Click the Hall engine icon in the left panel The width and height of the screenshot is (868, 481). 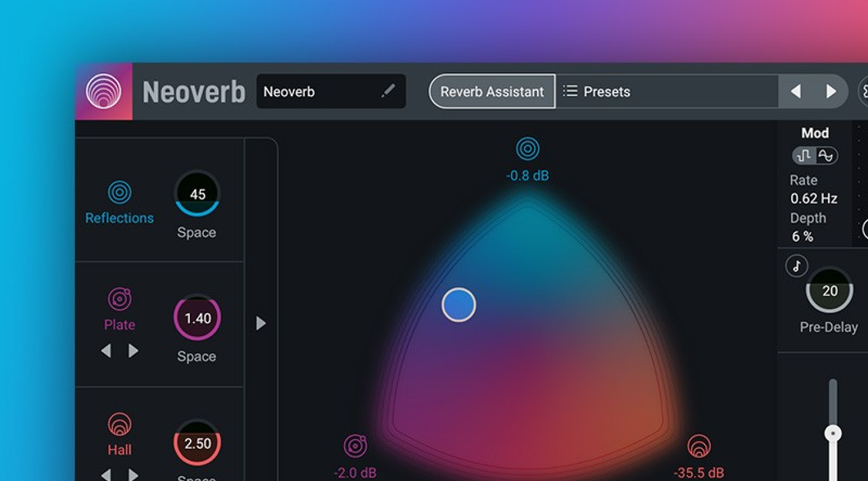click(x=120, y=424)
